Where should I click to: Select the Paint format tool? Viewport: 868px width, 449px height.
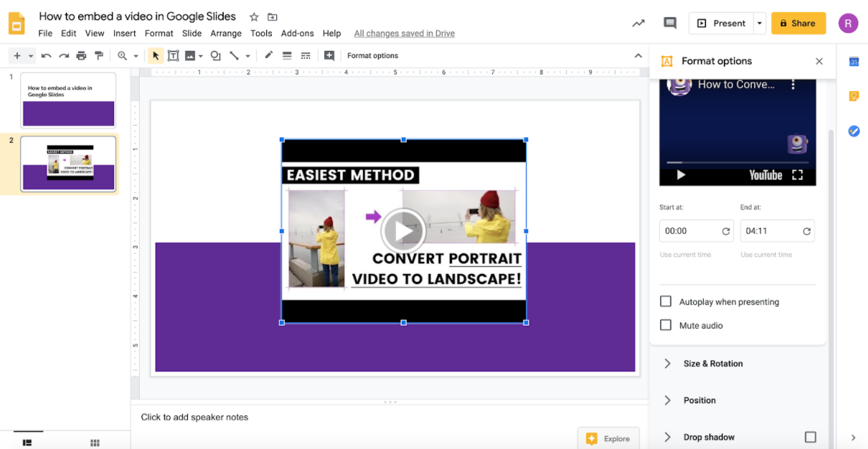99,56
